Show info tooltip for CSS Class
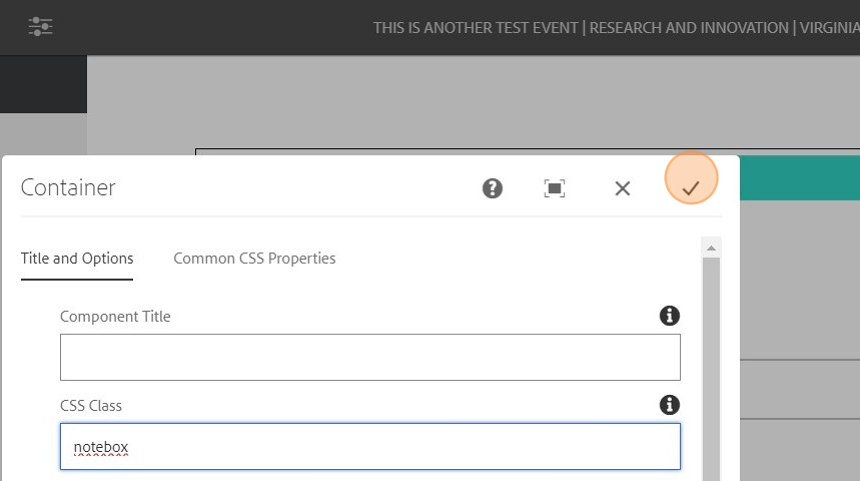This screenshot has height=481, width=860. pyautogui.click(x=670, y=405)
